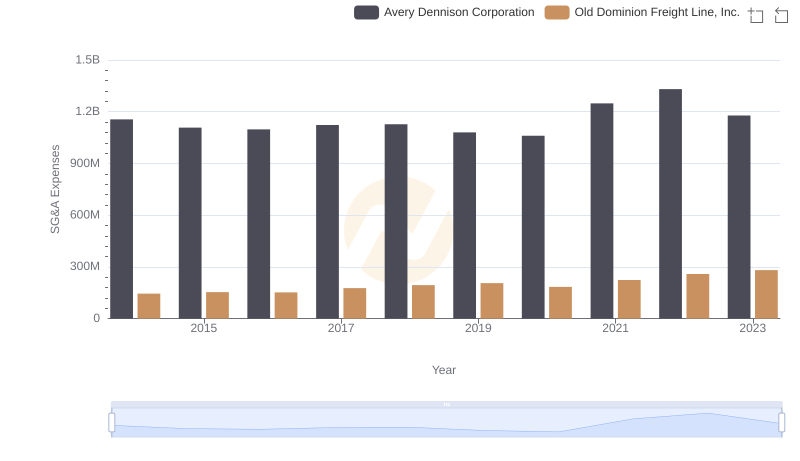The height and width of the screenshot is (461, 800).
Task: Click the 2021 x-axis label
Action: pos(615,328)
